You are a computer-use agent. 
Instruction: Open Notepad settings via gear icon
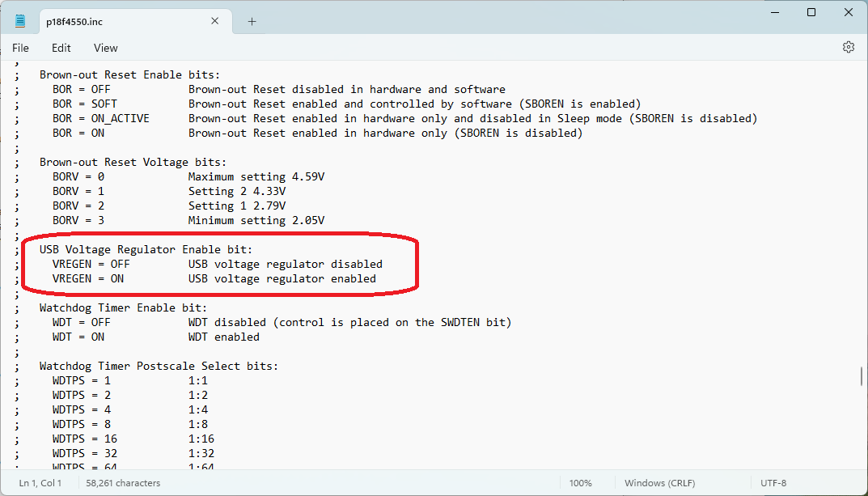(x=848, y=48)
